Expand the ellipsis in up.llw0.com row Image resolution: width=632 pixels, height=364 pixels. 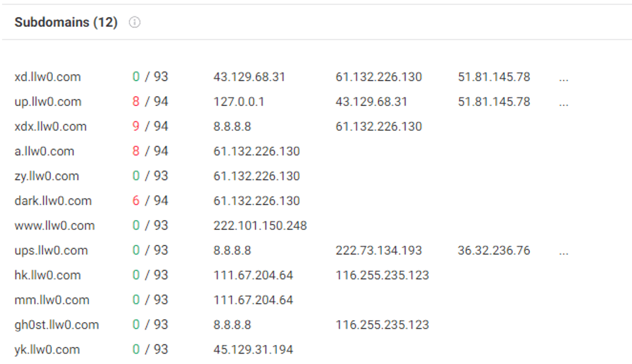(563, 102)
